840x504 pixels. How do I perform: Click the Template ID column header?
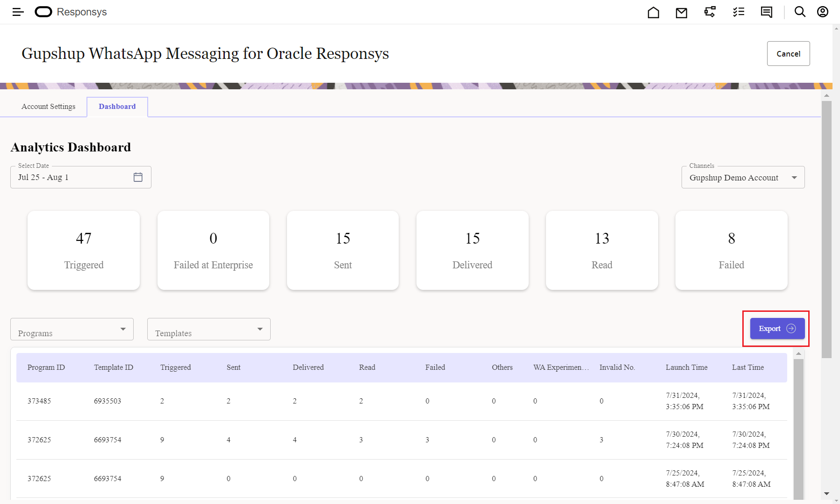(114, 367)
